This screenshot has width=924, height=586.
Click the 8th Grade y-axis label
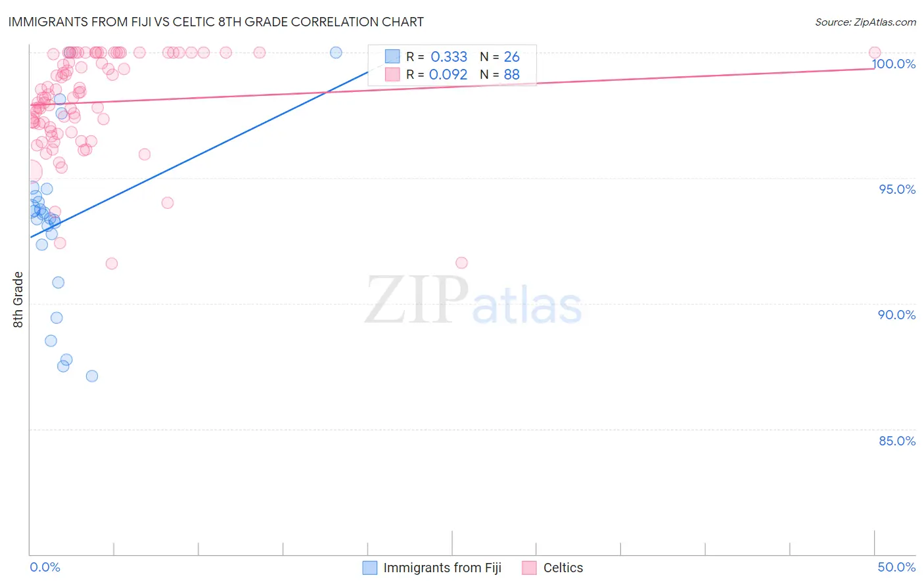click(18, 300)
